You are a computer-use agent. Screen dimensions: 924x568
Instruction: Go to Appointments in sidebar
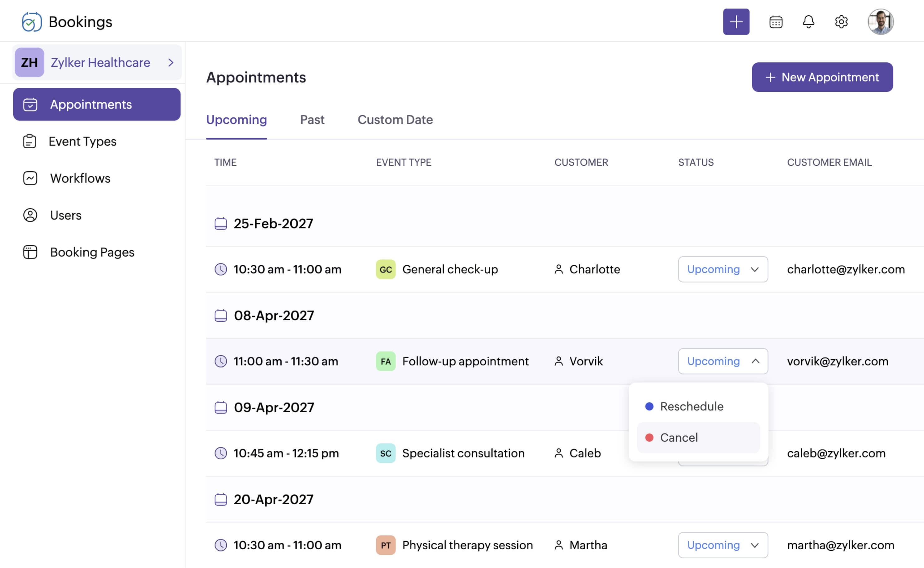pyautogui.click(x=96, y=105)
